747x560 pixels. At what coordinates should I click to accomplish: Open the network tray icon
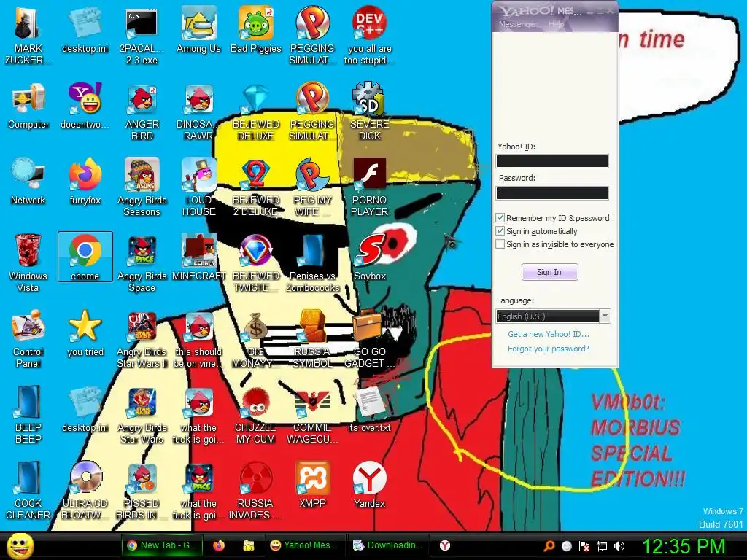point(602,546)
